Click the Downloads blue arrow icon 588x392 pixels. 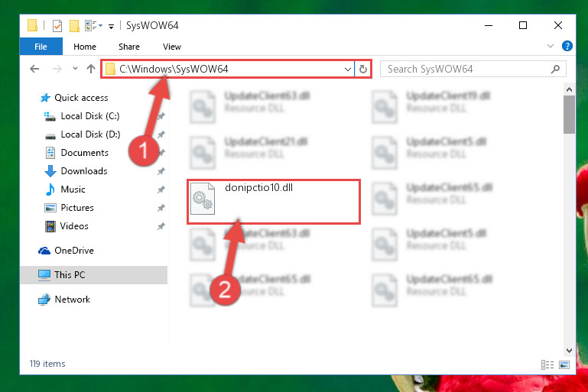point(50,171)
